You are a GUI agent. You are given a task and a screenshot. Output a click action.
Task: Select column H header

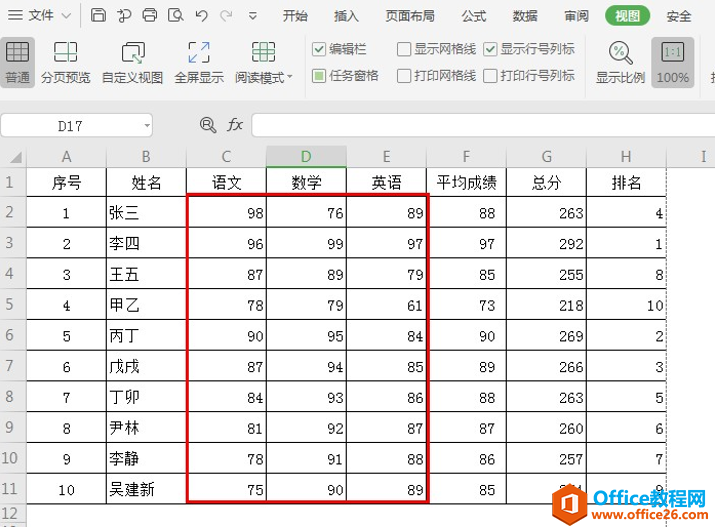626,157
